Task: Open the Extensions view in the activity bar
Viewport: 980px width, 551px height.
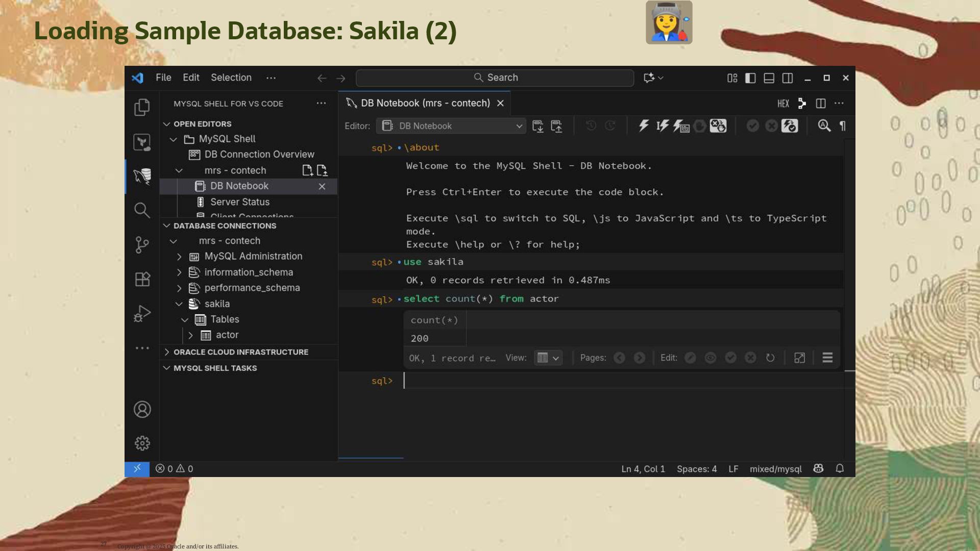Action: [142, 279]
